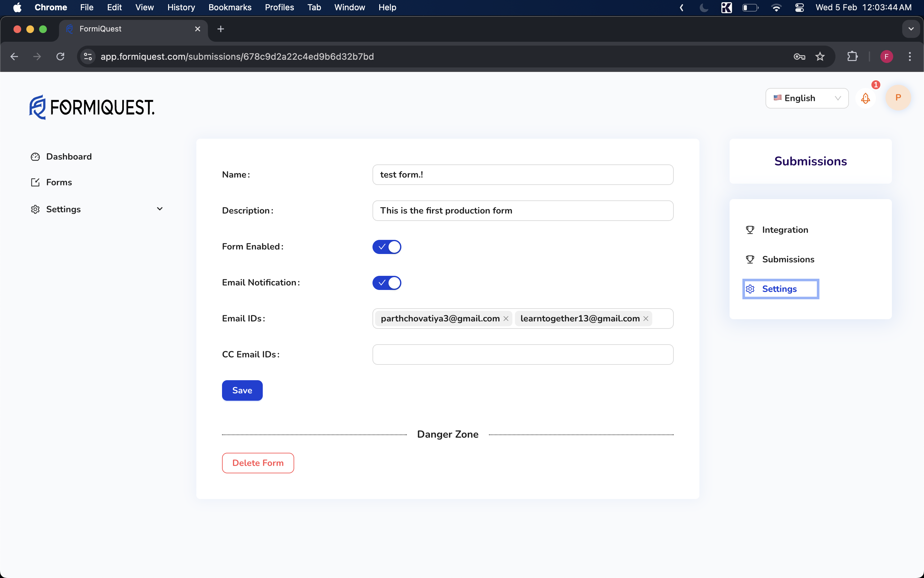Close the FormiQuest tab

(x=197, y=29)
